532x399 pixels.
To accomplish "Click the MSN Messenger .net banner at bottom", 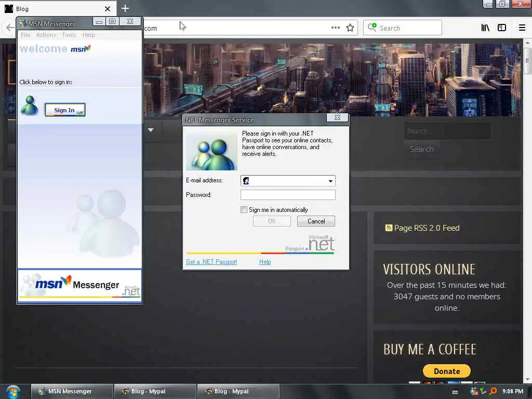I will pos(79,286).
